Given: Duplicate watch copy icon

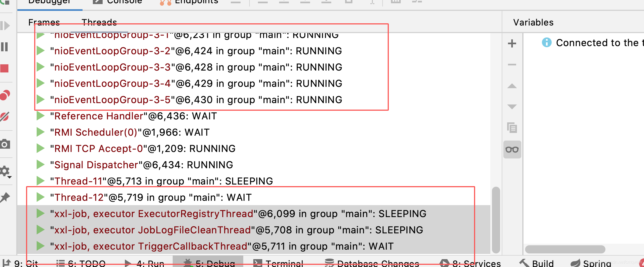Looking at the screenshot, I should [512, 128].
